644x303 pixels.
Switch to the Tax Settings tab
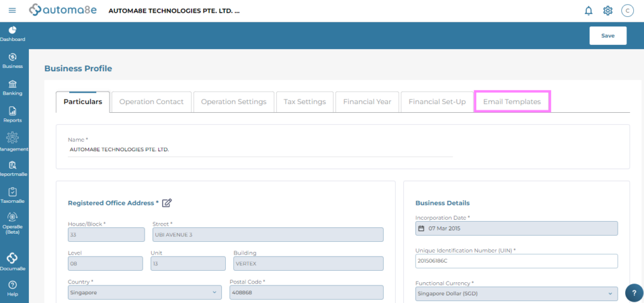[305, 101]
